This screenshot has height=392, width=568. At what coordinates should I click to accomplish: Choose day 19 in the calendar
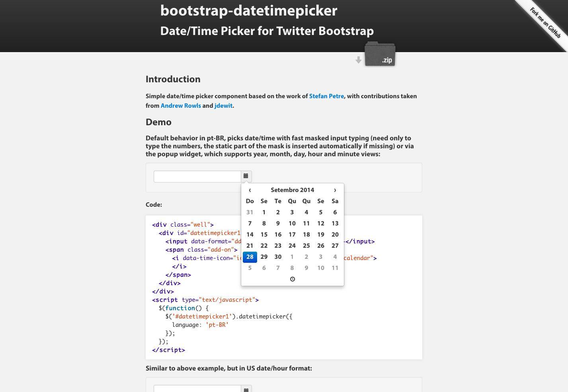point(320,235)
